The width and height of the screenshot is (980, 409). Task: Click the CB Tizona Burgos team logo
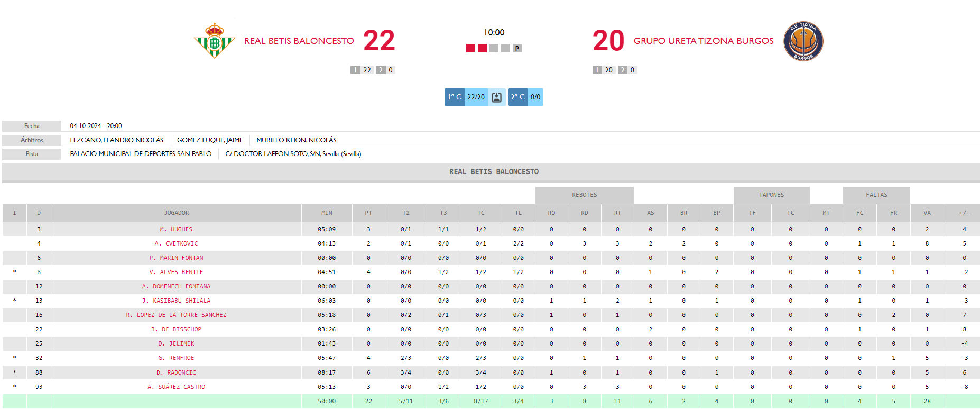click(803, 41)
